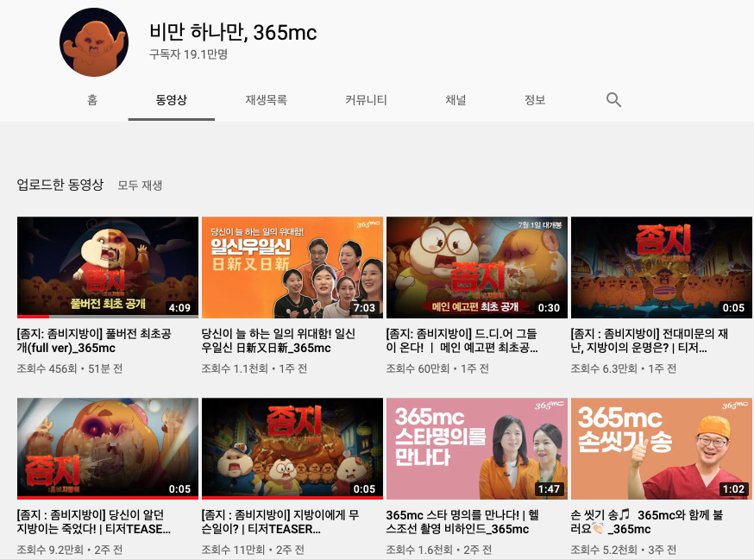Open the 당신이 알던 지방이는 죽었다 thumbnail
The image size is (754, 560).
coord(108,449)
